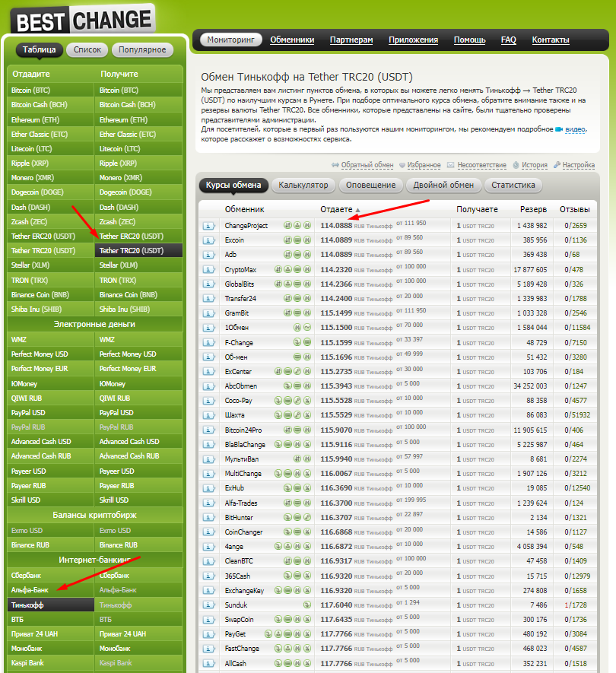The height and width of the screenshot is (673, 616).
Task: Open the Об-мен exchanger name
Action: 236,357
